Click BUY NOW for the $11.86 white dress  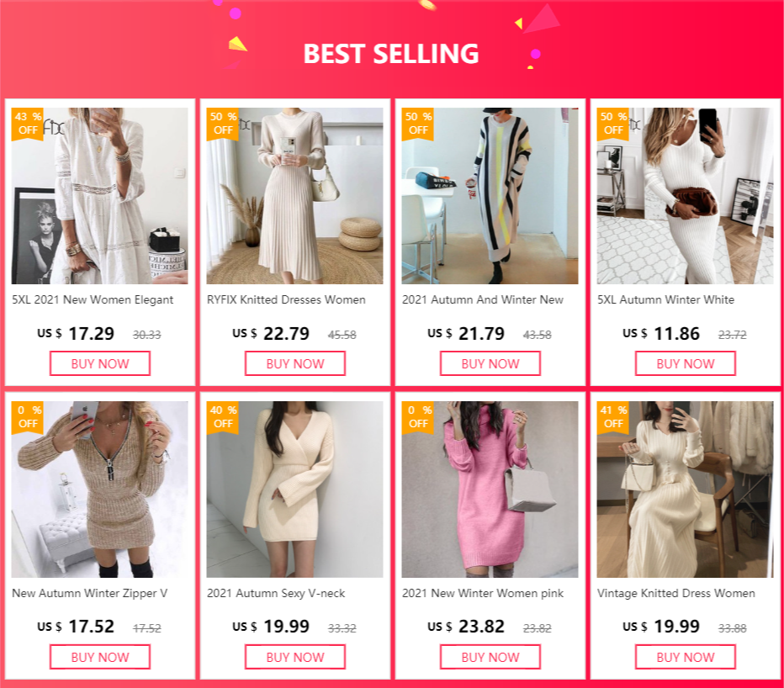(686, 363)
